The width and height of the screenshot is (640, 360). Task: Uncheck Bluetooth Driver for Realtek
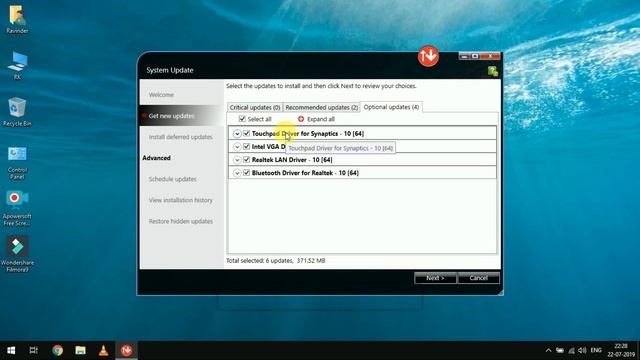click(x=247, y=173)
